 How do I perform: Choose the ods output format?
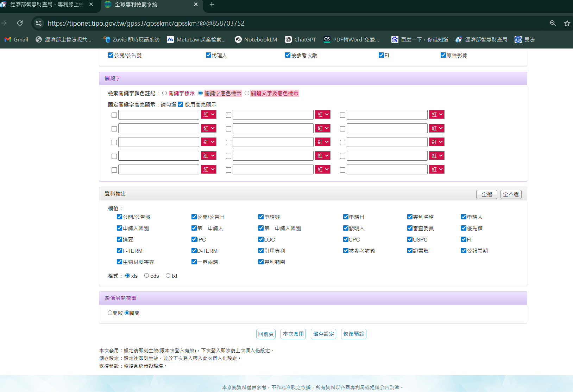146,276
